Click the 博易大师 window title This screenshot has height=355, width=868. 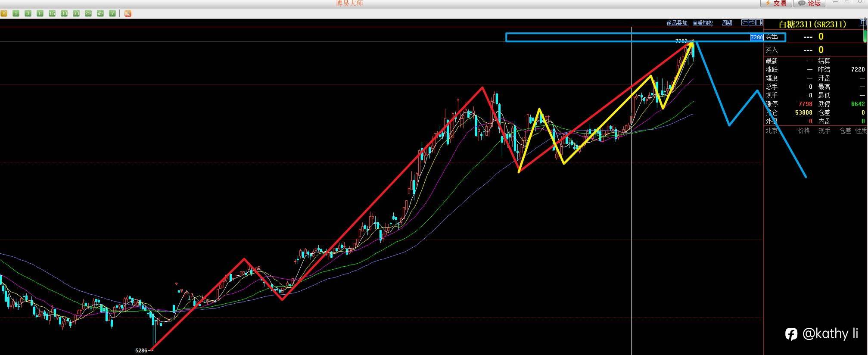[x=349, y=3]
